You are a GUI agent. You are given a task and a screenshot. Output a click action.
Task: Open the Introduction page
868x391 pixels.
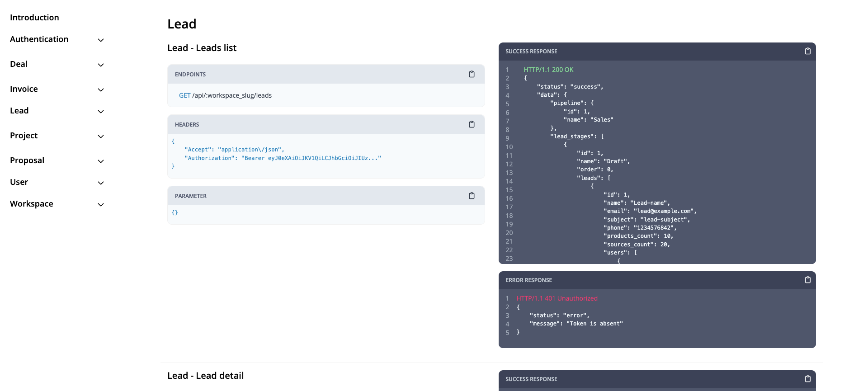click(x=34, y=18)
